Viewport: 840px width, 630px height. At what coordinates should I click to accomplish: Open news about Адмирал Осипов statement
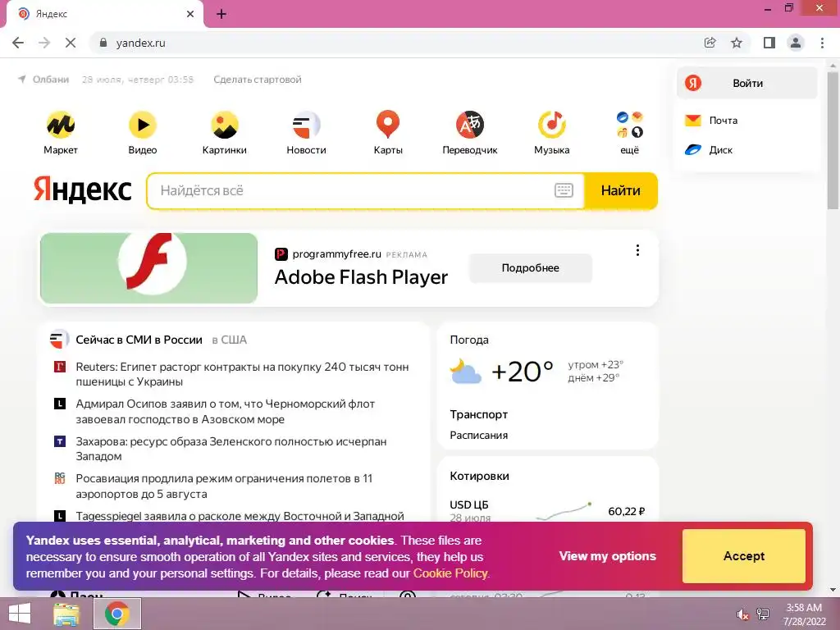click(x=225, y=412)
